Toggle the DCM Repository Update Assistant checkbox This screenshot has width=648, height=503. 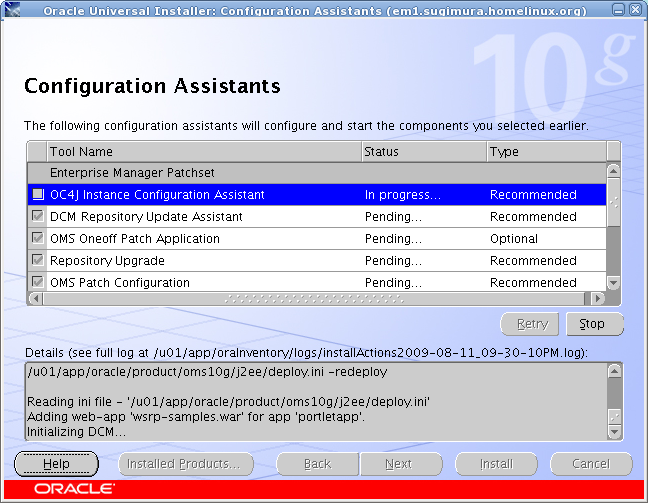[x=38, y=216]
